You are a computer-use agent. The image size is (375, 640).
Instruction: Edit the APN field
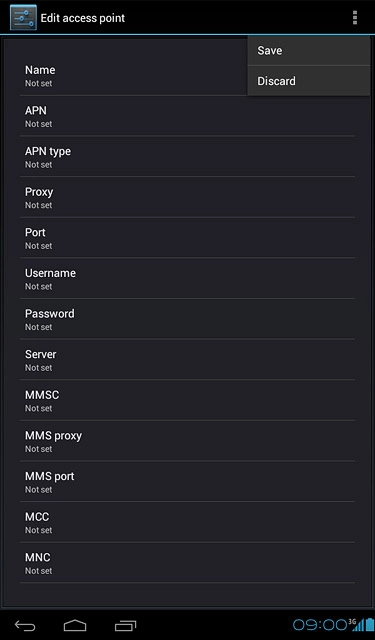[188, 116]
